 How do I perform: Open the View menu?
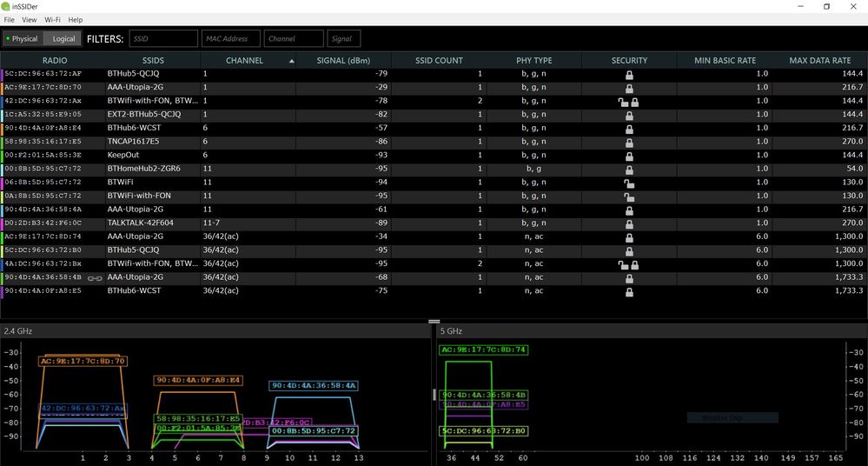30,20
